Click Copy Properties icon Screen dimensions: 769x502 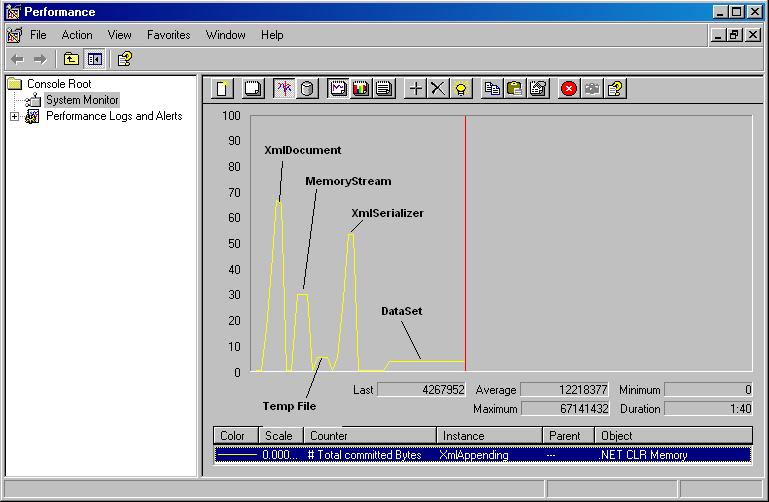point(492,89)
